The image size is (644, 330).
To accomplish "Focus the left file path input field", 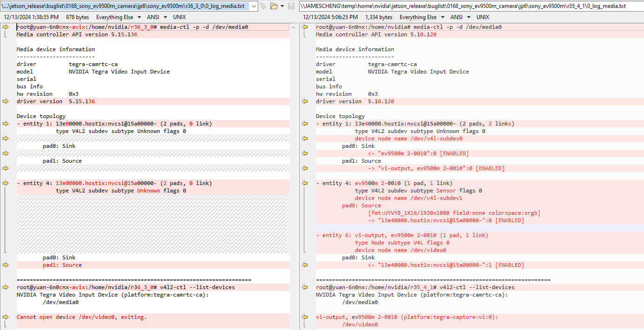I will click(x=125, y=6).
